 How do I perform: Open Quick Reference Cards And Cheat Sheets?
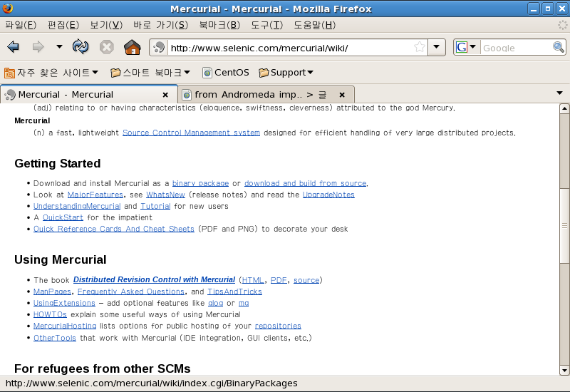coord(114,229)
